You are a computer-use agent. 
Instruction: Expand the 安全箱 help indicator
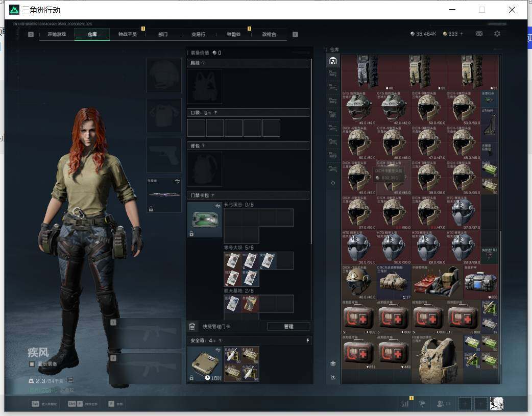220,340
